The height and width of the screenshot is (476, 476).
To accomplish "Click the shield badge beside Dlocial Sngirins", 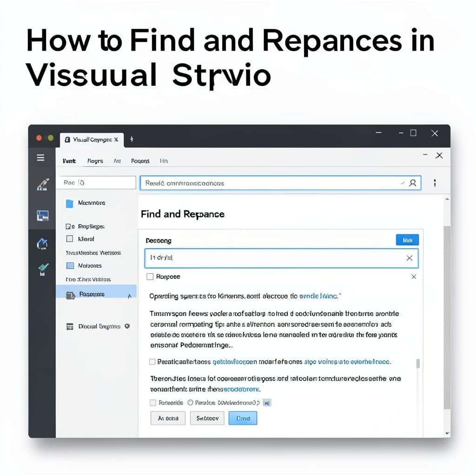I will [x=127, y=326].
